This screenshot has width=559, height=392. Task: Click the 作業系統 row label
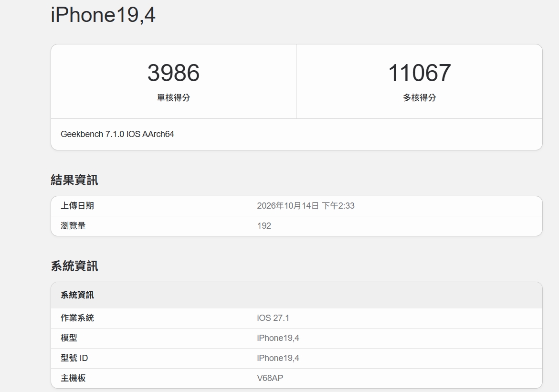click(x=77, y=318)
